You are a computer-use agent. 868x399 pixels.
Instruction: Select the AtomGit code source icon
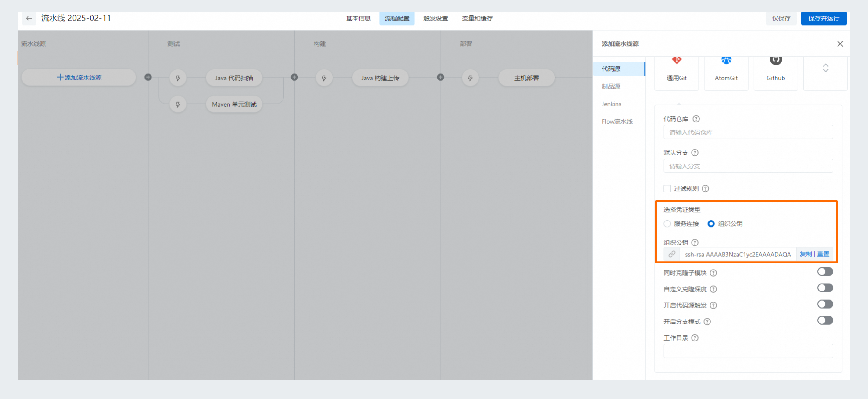point(726,73)
